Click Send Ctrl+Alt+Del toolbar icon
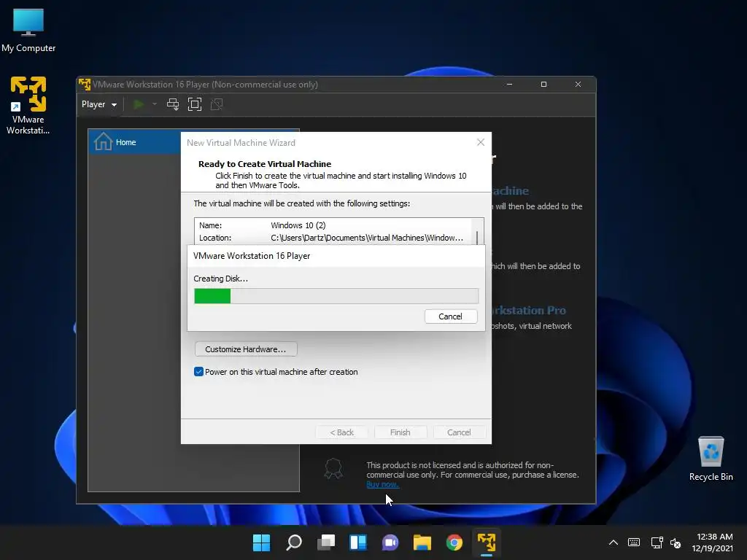This screenshot has width=747, height=560. click(x=173, y=104)
